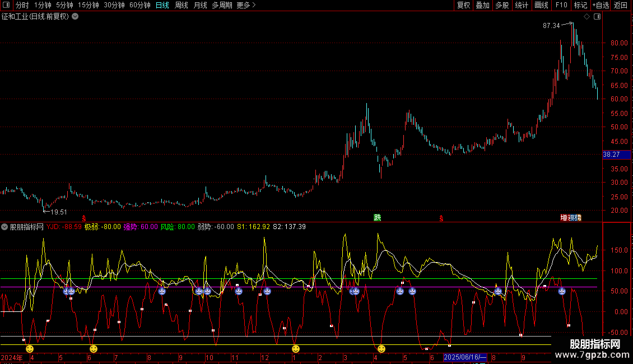Select the 60分钟 period tab

click(139, 5)
